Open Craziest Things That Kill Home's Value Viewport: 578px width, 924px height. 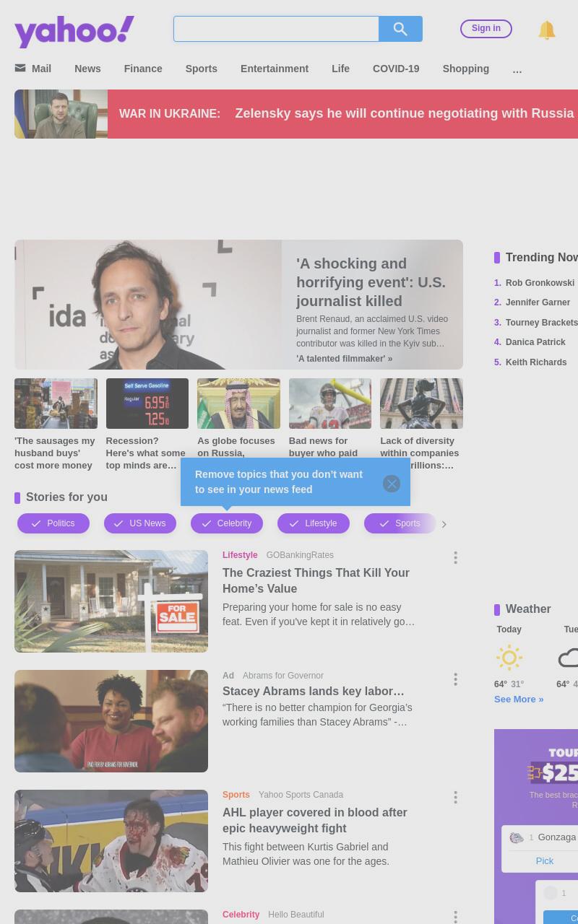point(316,580)
